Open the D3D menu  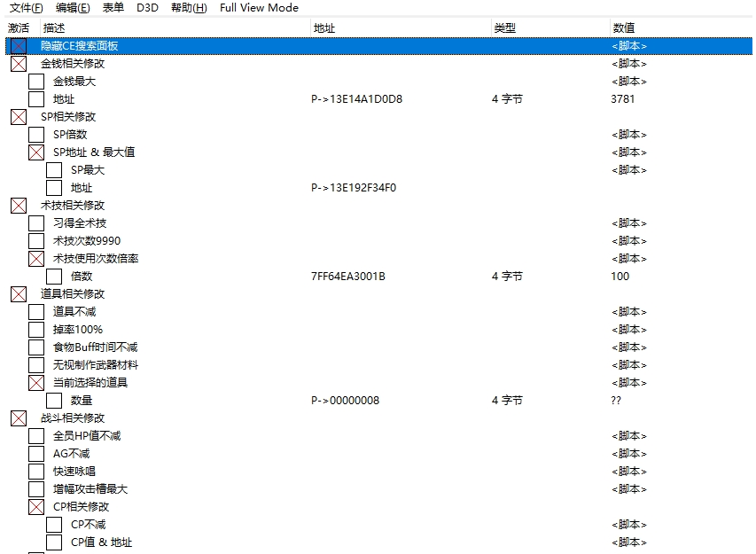click(147, 7)
